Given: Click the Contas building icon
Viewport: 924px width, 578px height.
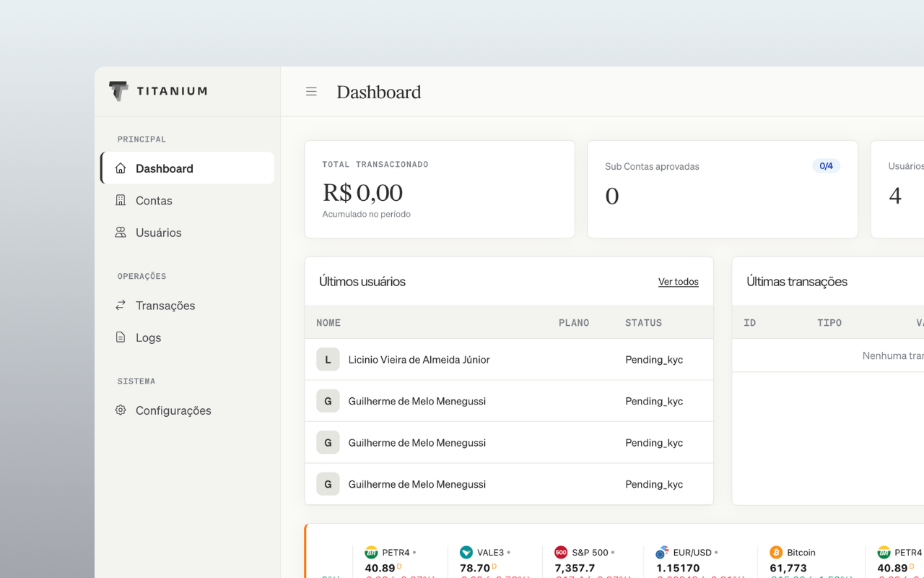Looking at the screenshot, I should pos(121,200).
